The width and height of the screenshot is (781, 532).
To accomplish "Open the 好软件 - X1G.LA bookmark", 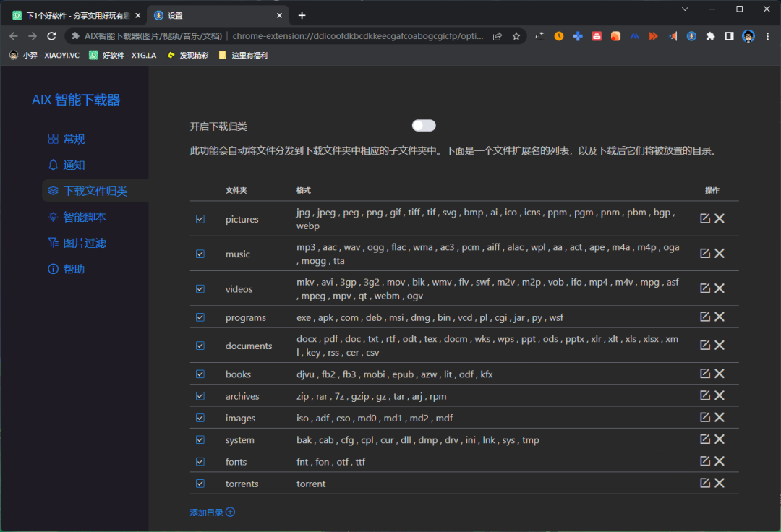I will [119, 55].
